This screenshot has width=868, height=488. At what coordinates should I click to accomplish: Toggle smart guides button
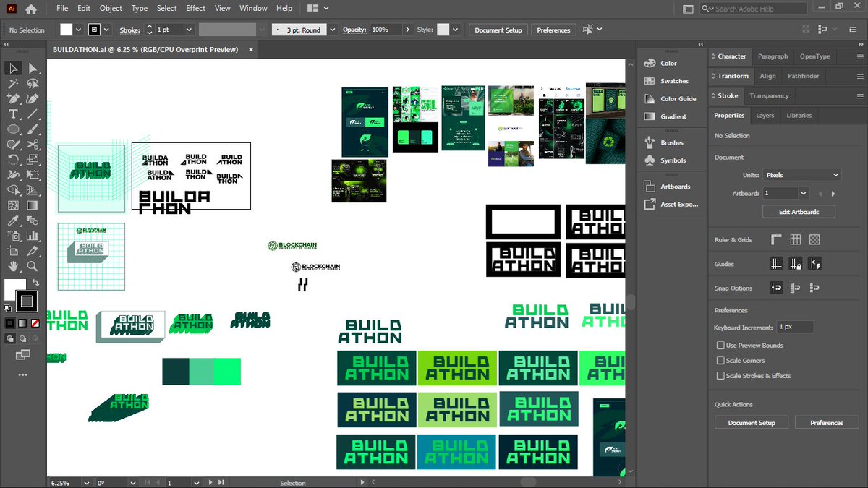[814, 265]
